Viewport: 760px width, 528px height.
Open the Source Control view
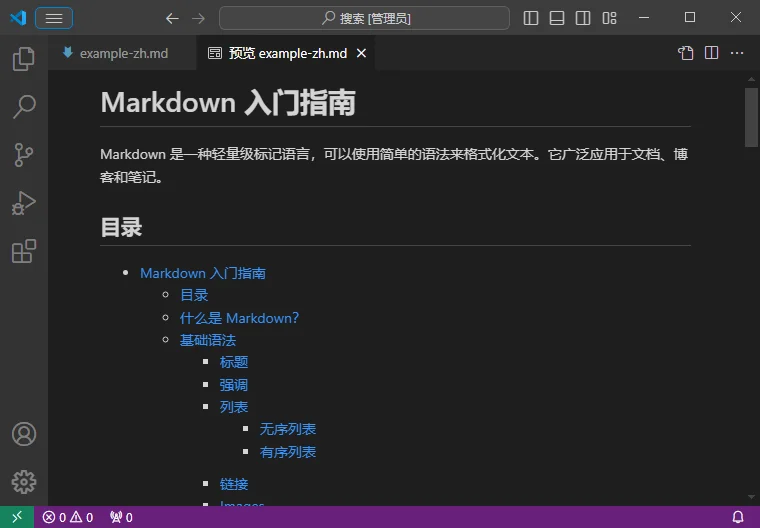point(23,155)
